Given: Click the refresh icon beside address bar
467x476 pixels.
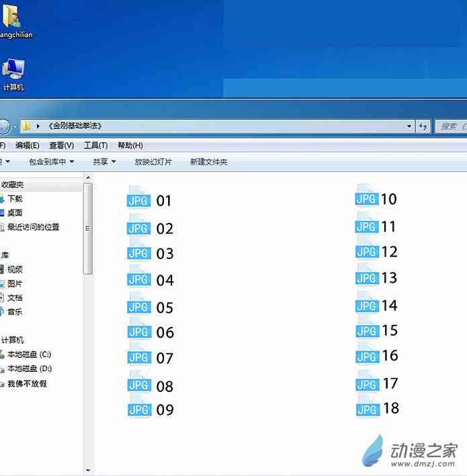Looking at the screenshot, I should [x=423, y=126].
